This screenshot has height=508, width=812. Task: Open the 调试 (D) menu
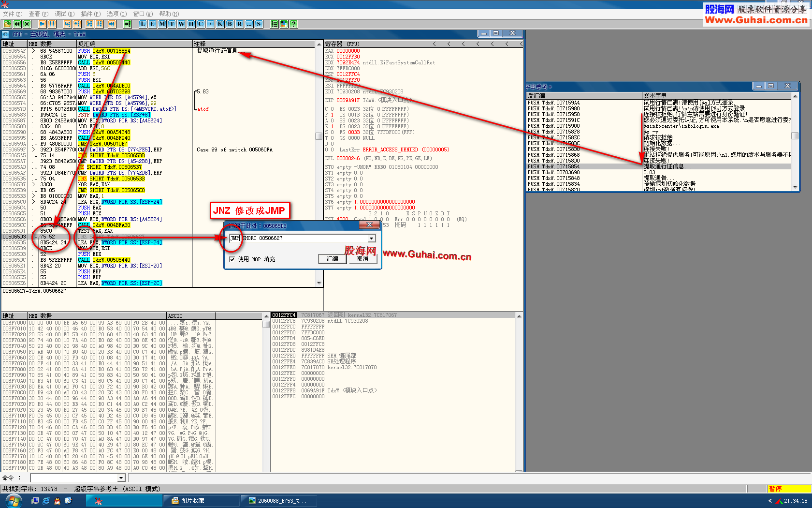point(65,14)
